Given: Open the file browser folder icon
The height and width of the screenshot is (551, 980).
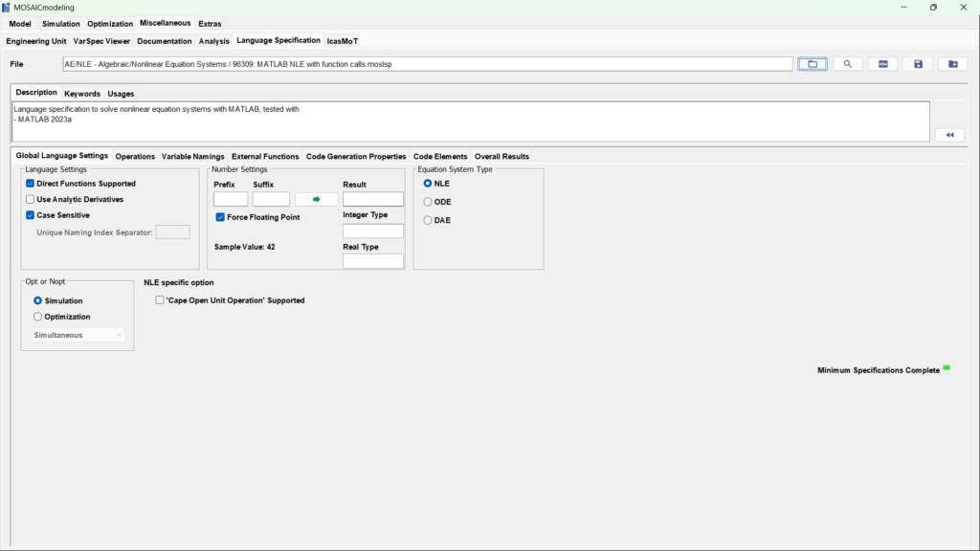Looking at the screenshot, I should point(812,63).
